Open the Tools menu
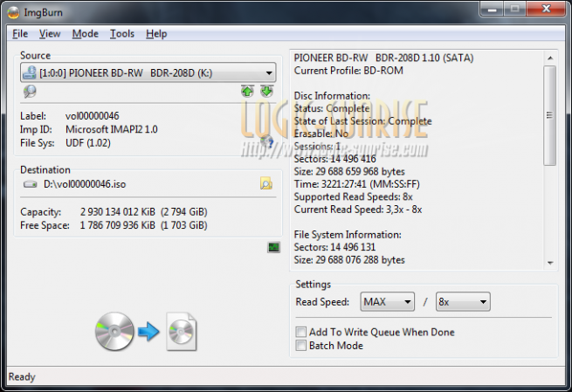This screenshot has width=572, height=392. point(122,34)
